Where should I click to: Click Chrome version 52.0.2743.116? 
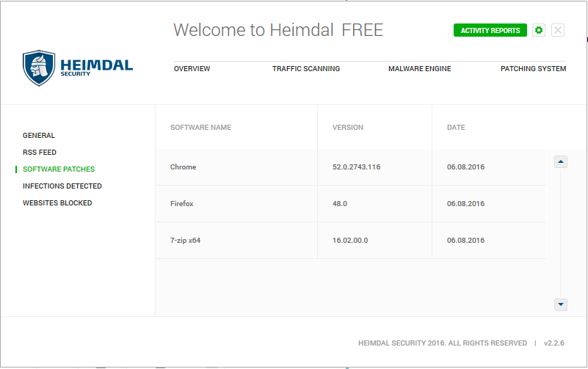coord(356,167)
